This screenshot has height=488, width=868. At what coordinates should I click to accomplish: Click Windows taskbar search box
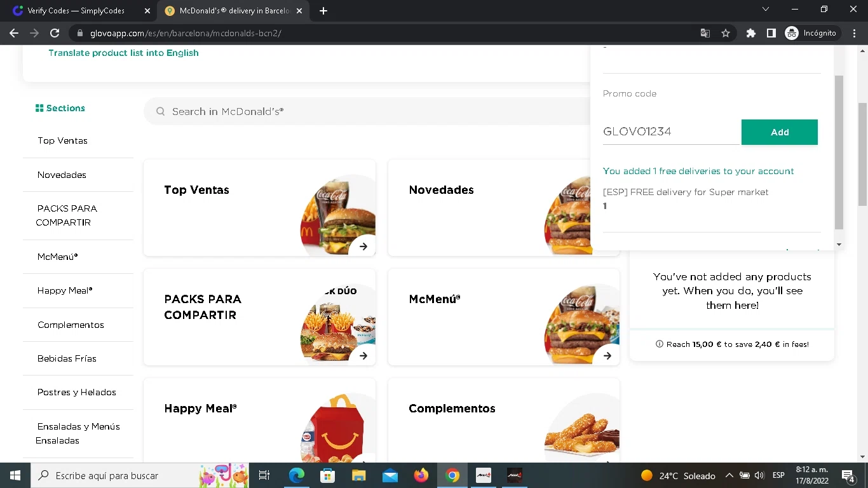pos(140,475)
